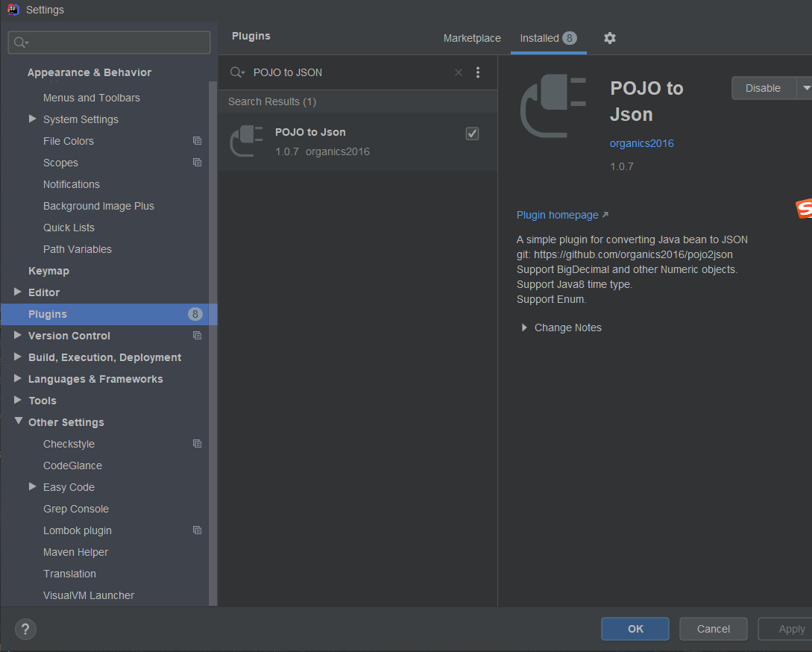Expand the Change Notes section

524,327
